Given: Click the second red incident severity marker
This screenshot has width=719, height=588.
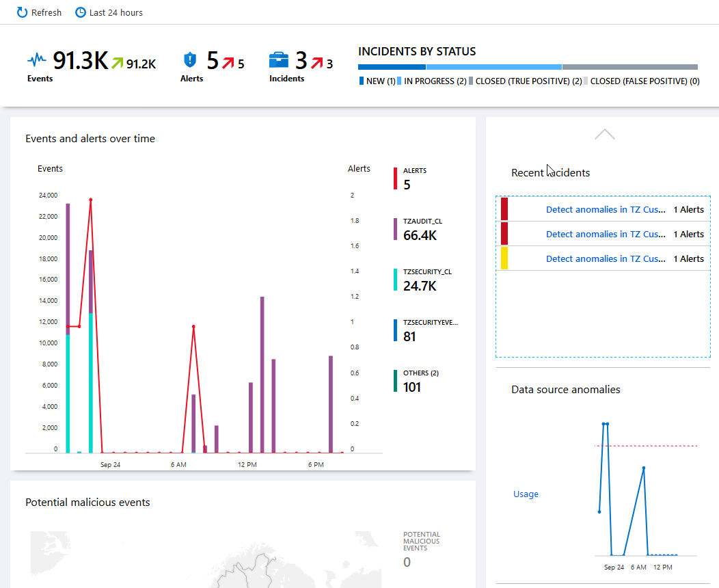Looking at the screenshot, I should [504, 234].
